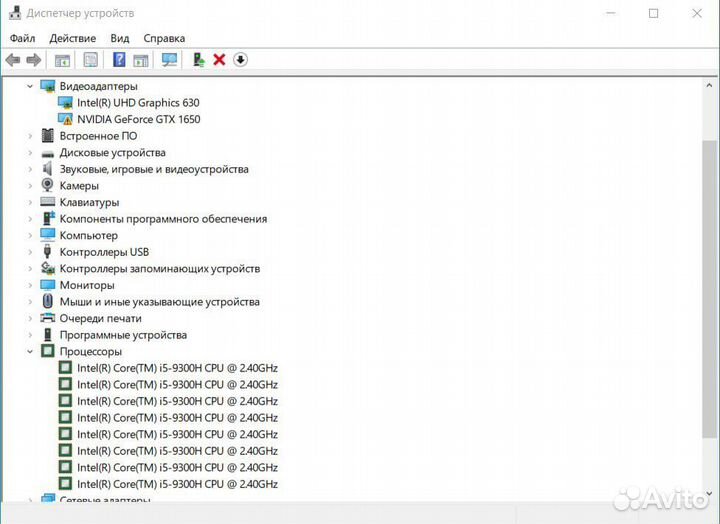Click the vertical scrollbar of the device list
The width and height of the screenshot is (720, 524).
coord(709,290)
